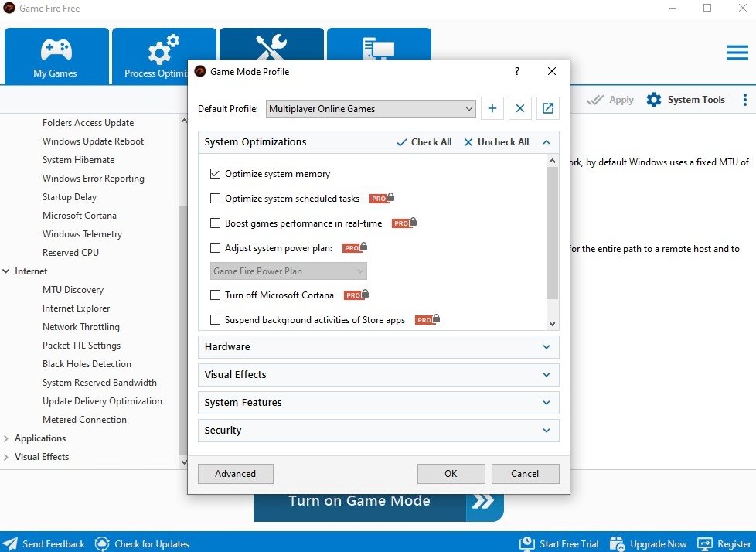This screenshot has height=552, width=756.
Task: Click the System Tools gear icon
Action: pos(654,100)
